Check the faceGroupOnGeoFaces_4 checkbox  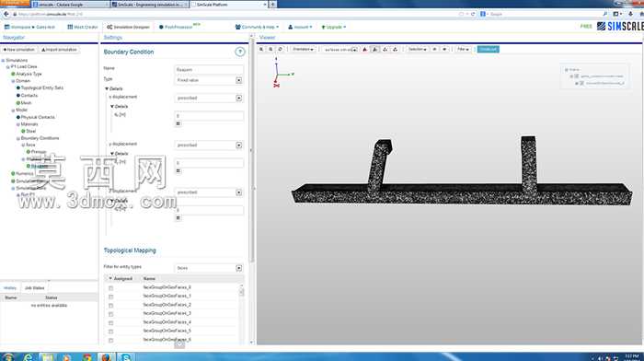(111, 322)
